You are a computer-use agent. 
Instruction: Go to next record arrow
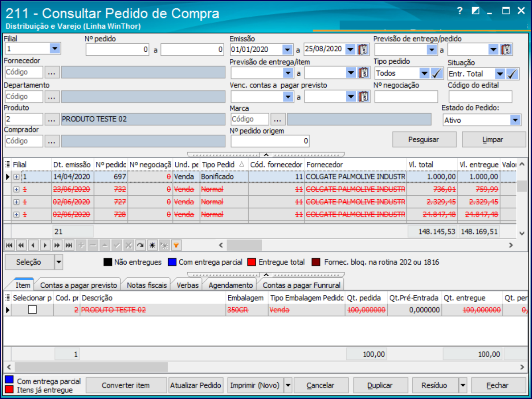45,245
